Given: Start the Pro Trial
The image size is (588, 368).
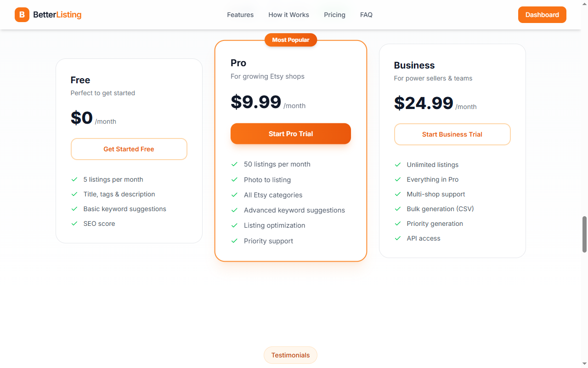Looking at the screenshot, I should click(290, 133).
